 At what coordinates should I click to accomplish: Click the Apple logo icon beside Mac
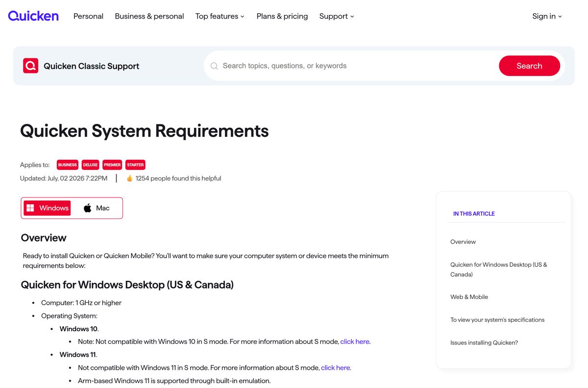click(x=88, y=208)
